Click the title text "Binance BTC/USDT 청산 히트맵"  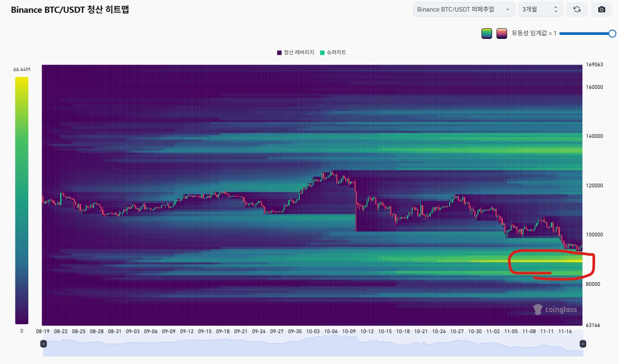click(70, 10)
